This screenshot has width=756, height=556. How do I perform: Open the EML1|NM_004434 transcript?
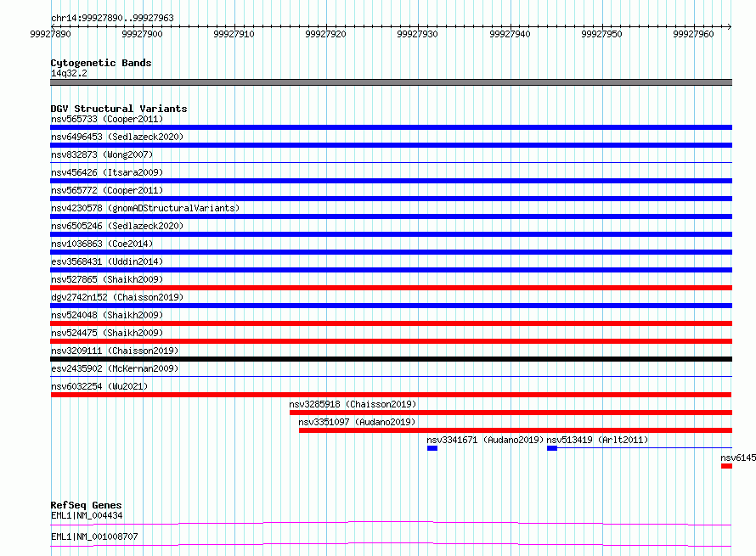tap(87, 515)
